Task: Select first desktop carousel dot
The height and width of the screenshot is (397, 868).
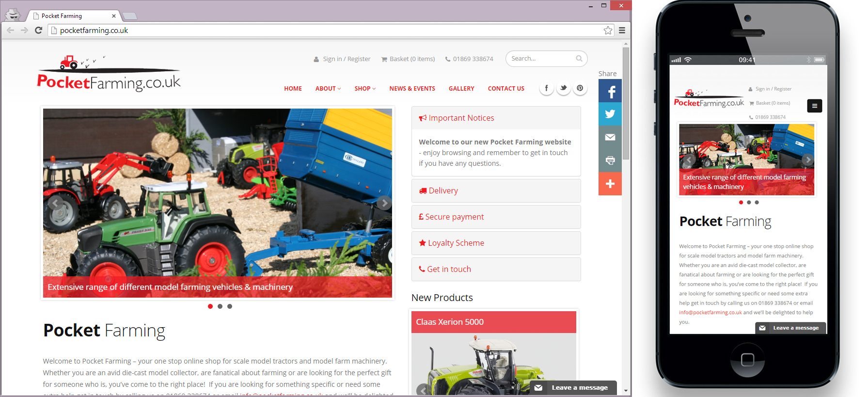Action: coord(210,306)
